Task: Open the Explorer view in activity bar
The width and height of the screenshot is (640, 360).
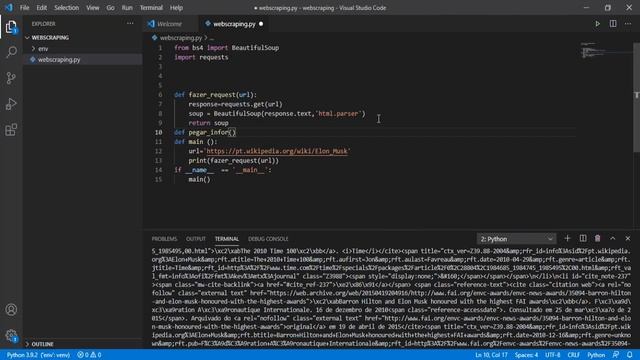Action: coord(11,27)
